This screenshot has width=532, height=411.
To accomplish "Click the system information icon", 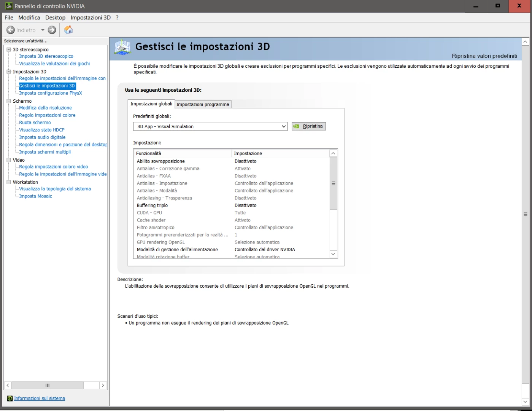I will [x=10, y=398].
